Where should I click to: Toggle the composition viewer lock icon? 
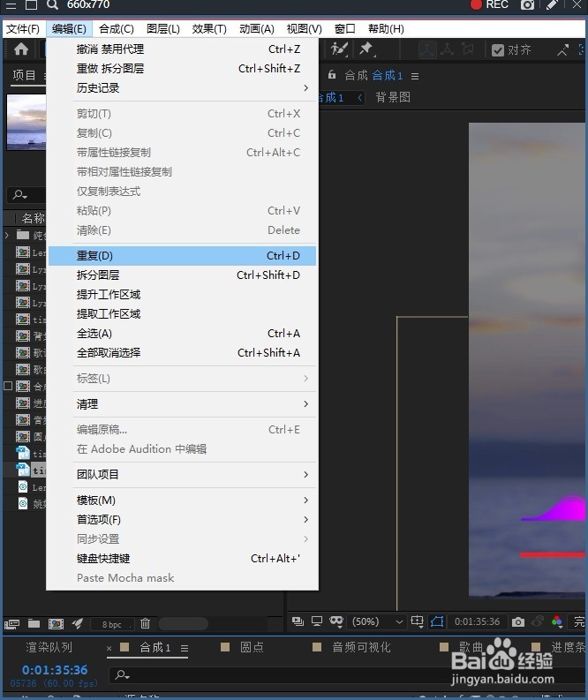(332, 74)
